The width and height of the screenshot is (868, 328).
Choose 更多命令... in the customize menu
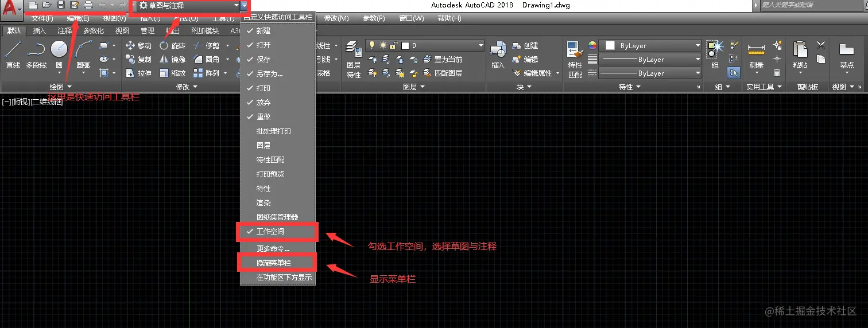pyautogui.click(x=278, y=249)
